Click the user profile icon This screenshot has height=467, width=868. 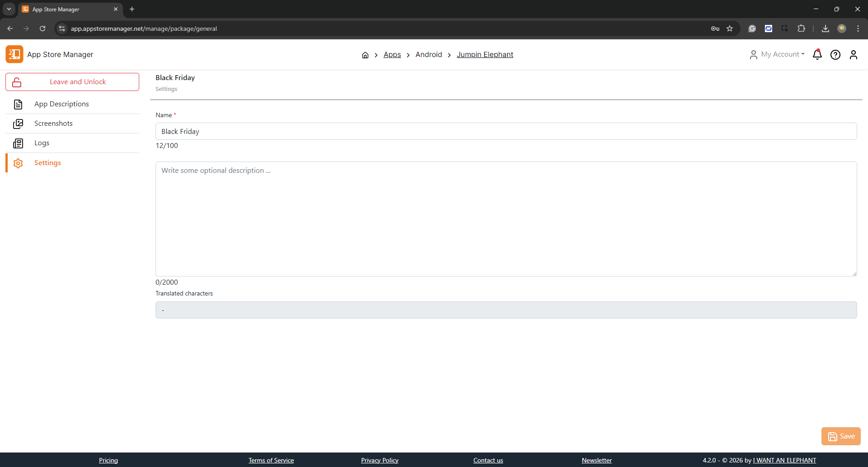click(853, 55)
